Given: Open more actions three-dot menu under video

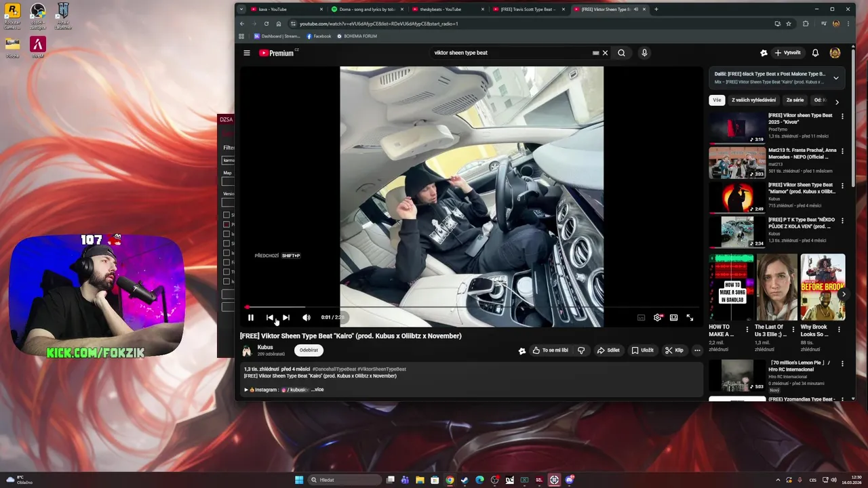Looking at the screenshot, I should point(697,350).
